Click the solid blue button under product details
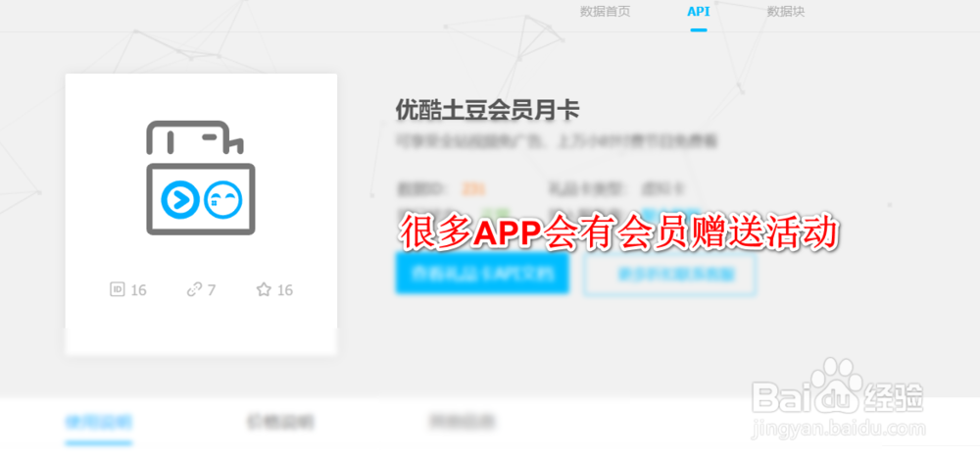The width and height of the screenshot is (980, 462). point(482,274)
